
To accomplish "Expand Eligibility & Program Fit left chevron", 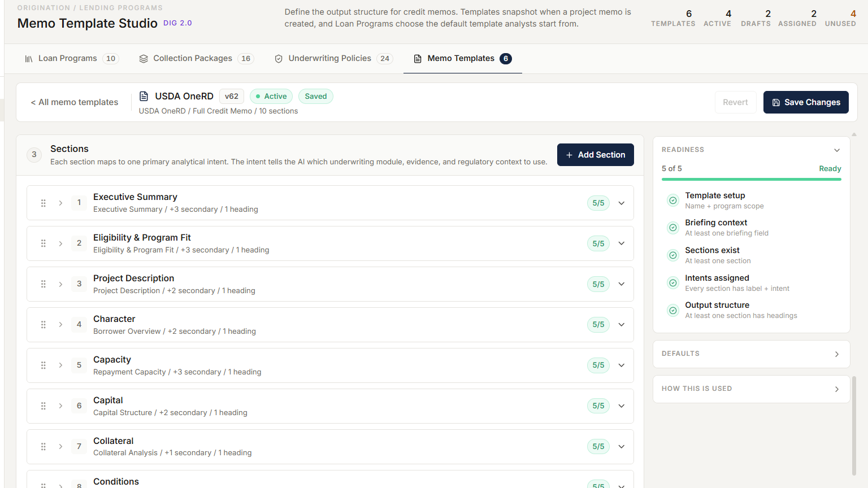I will point(60,243).
